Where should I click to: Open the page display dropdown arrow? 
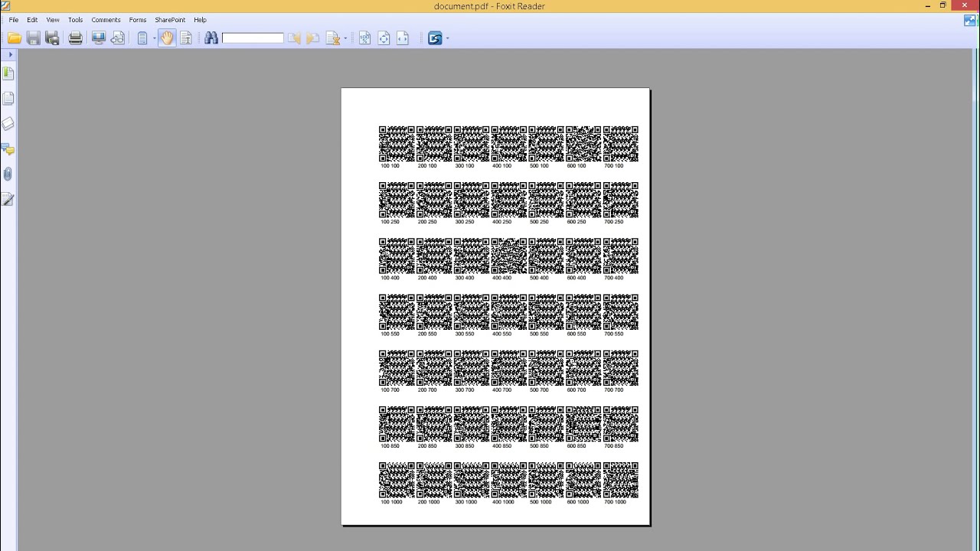(x=154, y=38)
